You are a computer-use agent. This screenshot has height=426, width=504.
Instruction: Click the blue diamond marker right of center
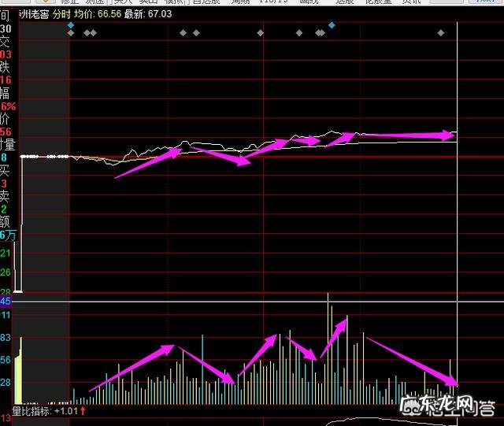pyautogui.click(x=332, y=26)
